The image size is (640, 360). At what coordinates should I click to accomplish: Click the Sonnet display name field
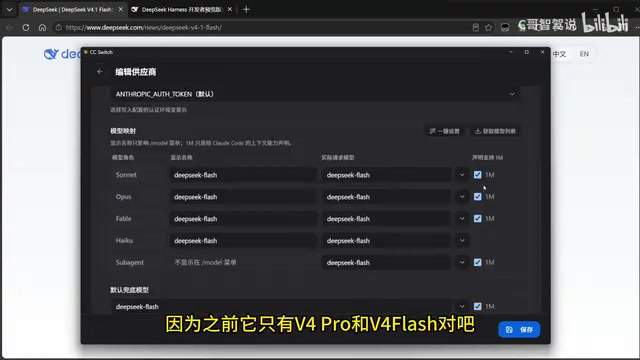click(x=242, y=175)
